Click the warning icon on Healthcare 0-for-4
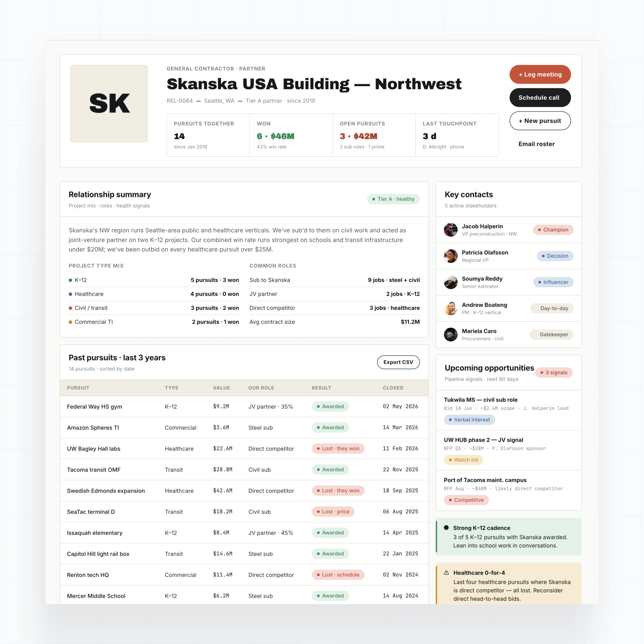 pos(446,573)
